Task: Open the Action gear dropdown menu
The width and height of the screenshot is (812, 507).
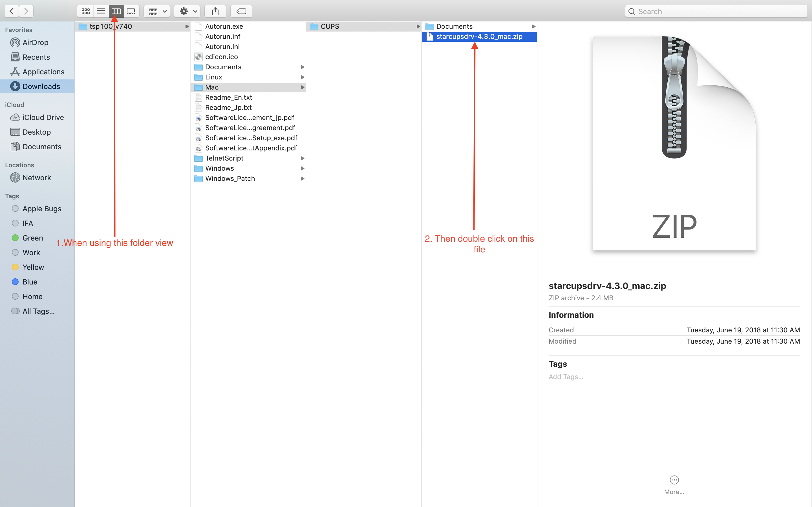Action: pos(187,11)
